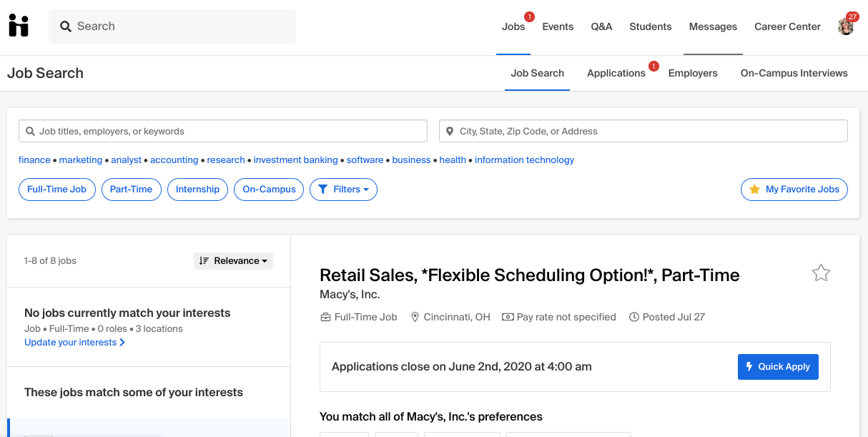Viewport: 868px width, 437px height.
Task: Click the briefcase icon beside Full-Time Job
Action: pos(325,317)
